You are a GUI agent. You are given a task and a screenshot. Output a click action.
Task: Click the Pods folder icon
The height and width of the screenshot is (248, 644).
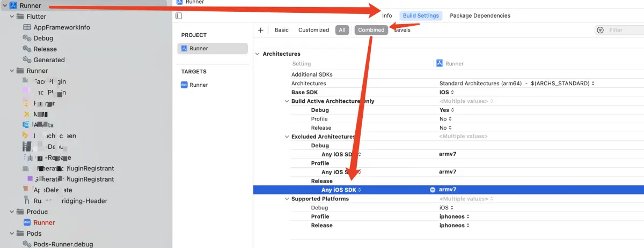click(x=20, y=233)
